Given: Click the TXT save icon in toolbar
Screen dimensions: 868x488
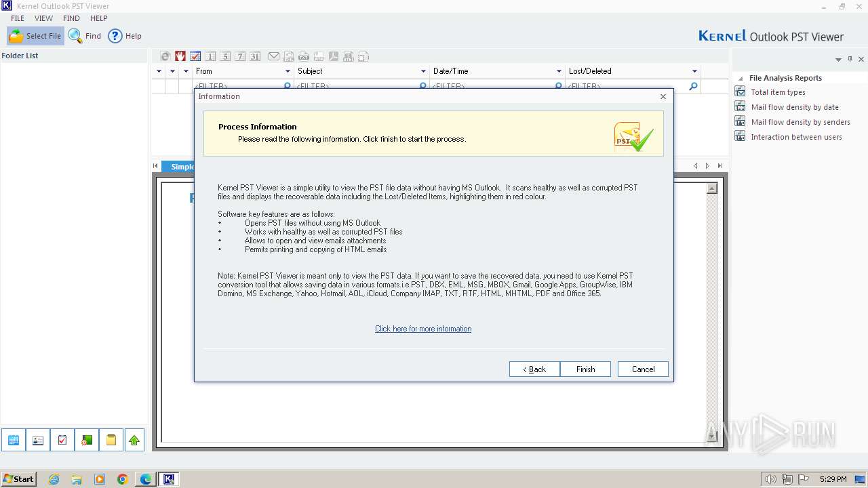Looking at the screenshot, I should [304, 56].
